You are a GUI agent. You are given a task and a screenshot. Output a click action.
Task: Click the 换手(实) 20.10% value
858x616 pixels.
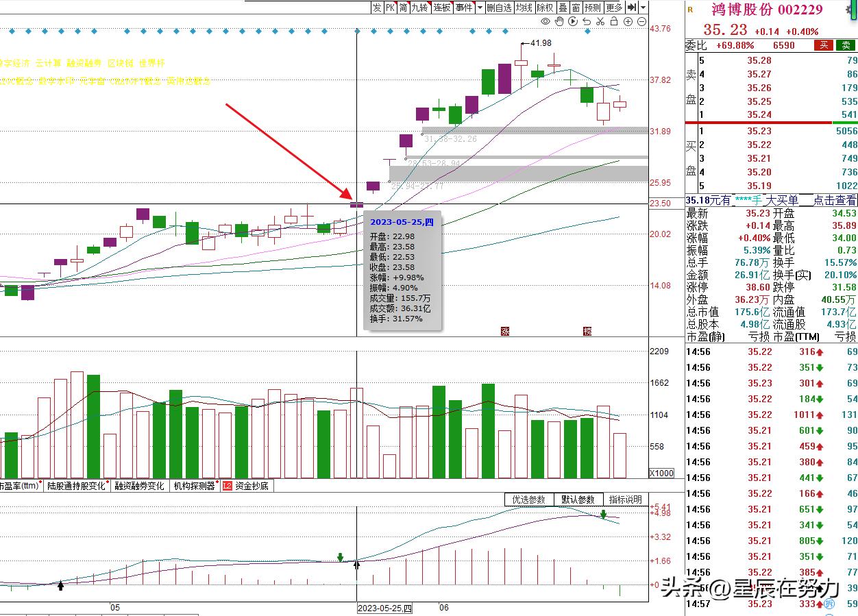(x=842, y=275)
